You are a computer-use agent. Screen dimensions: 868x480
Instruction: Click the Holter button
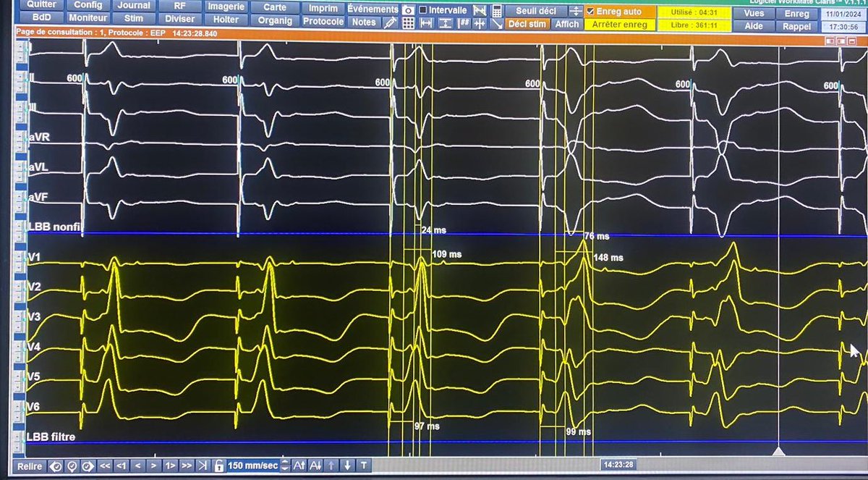coord(226,20)
